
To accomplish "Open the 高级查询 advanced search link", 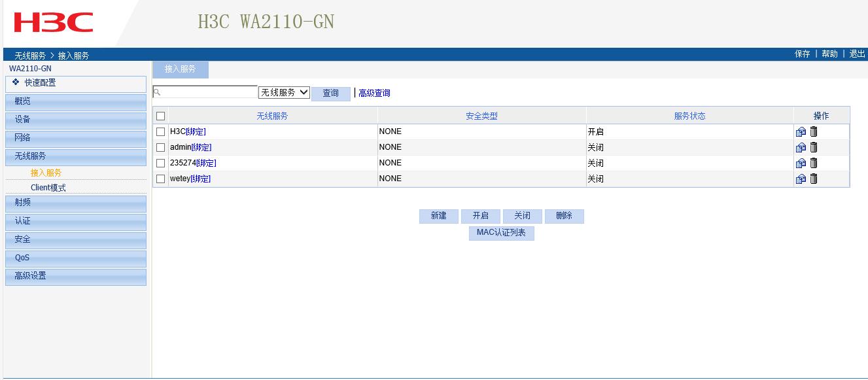I will coord(374,94).
